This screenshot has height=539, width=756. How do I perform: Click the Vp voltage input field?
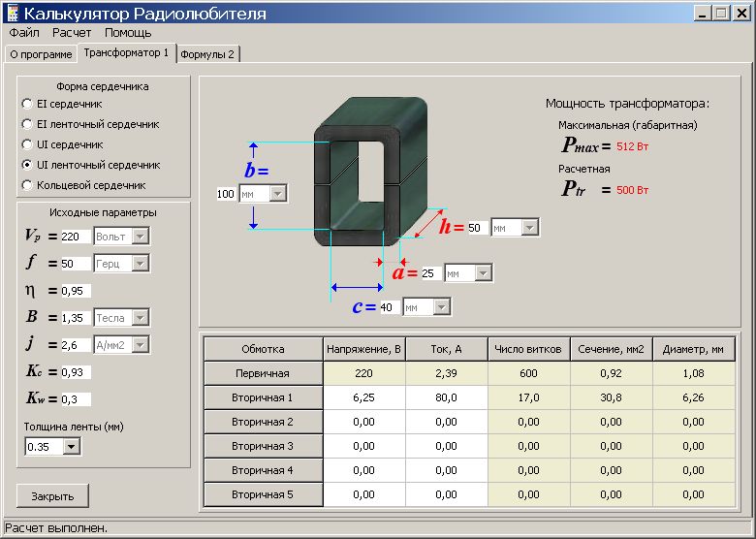coord(76,237)
